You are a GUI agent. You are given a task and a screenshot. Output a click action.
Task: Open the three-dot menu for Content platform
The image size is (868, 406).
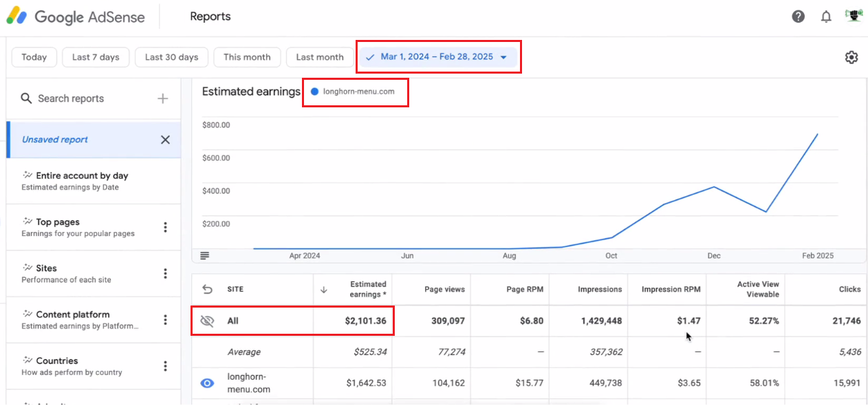click(x=165, y=319)
